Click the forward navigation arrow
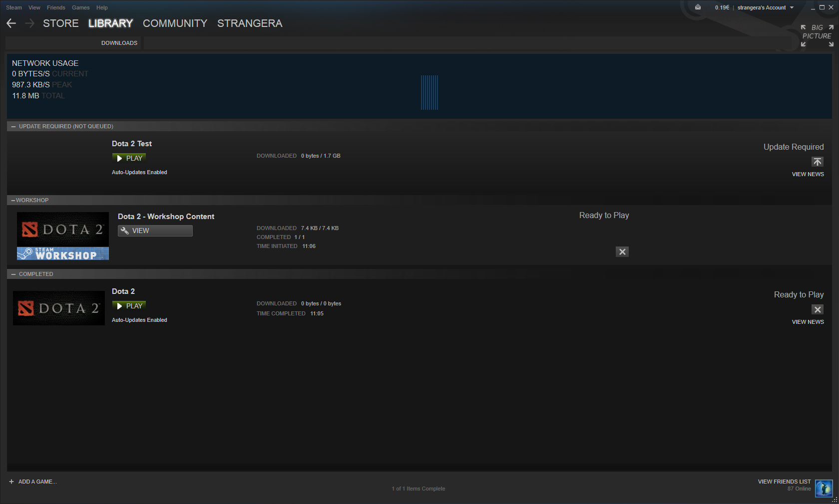The width and height of the screenshot is (839, 504). [x=29, y=23]
